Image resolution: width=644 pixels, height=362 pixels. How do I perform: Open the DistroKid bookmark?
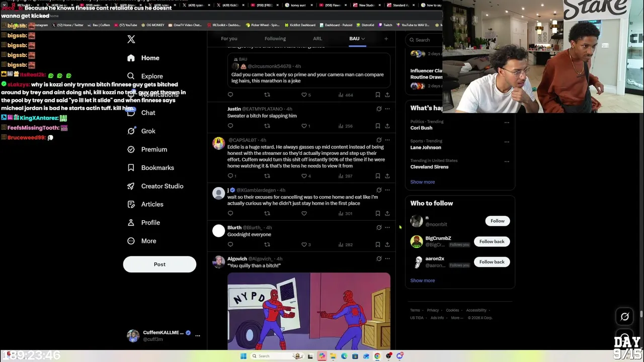365,25
